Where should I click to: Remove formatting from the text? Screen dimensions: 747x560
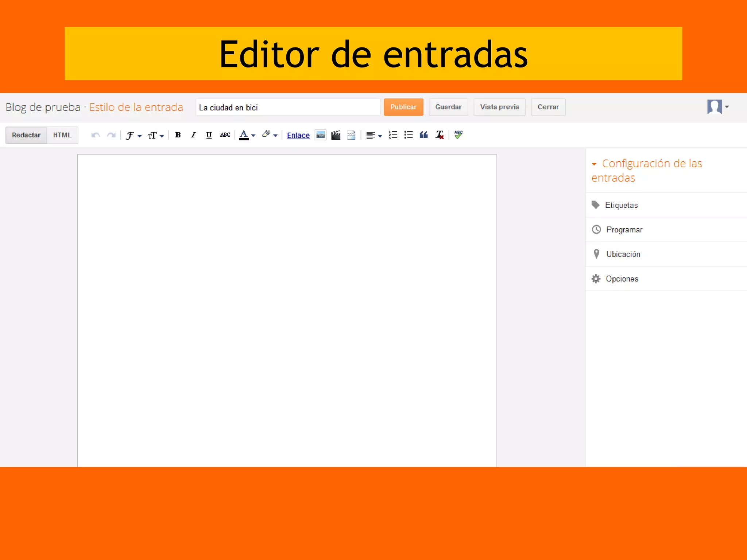(x=440, y=135)
